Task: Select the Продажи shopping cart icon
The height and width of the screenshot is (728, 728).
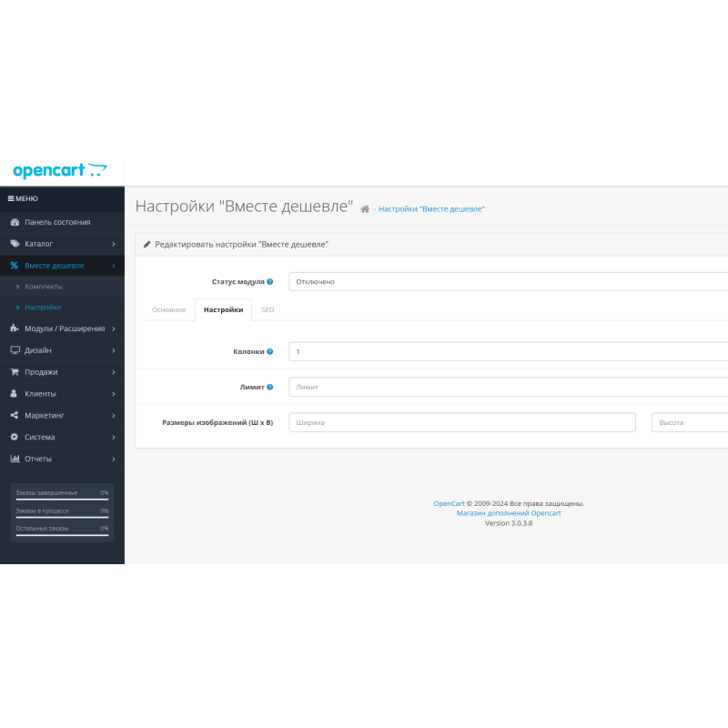Action: (x=14, y=371)
